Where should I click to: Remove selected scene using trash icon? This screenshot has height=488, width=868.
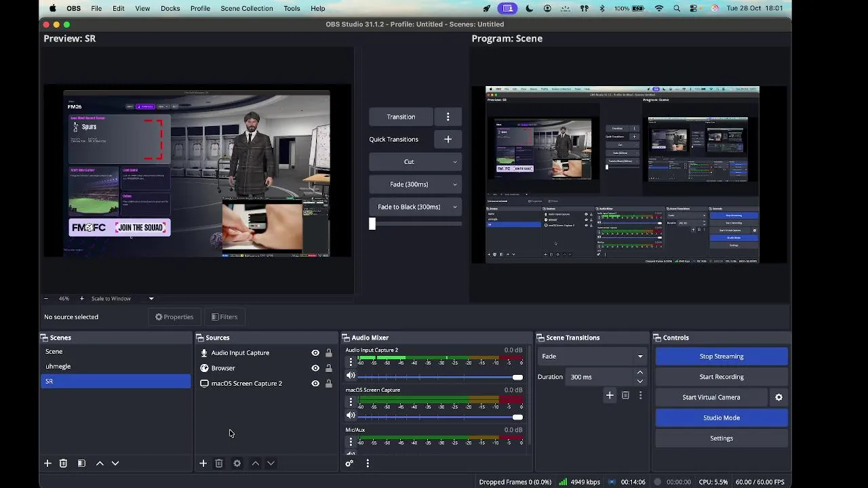coord(63,463)
